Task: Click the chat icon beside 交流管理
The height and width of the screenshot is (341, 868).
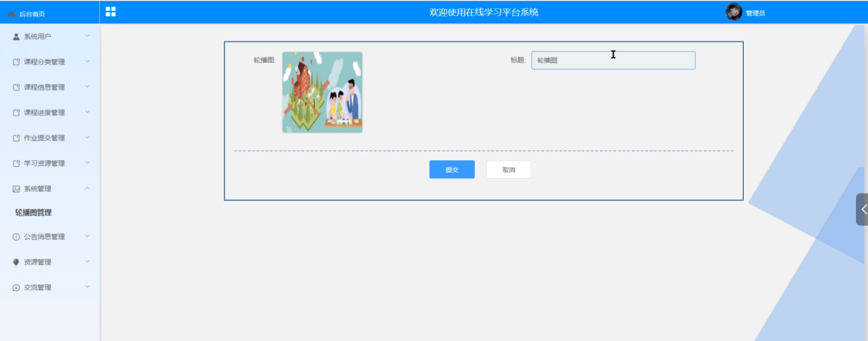Action: [16, 287]
